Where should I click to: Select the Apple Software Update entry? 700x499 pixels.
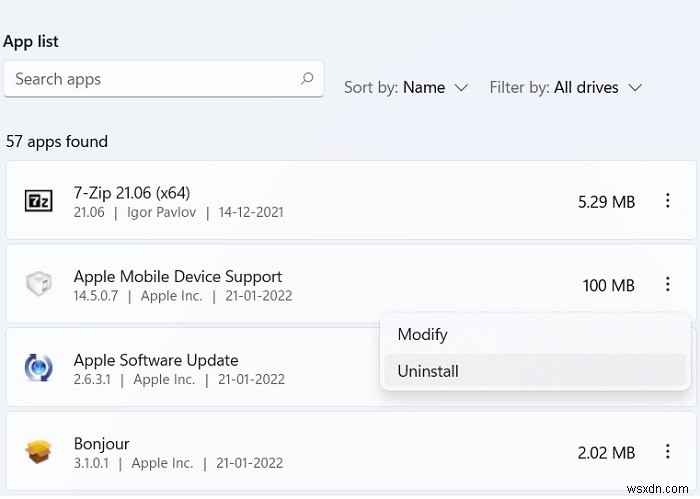(156, 360)
